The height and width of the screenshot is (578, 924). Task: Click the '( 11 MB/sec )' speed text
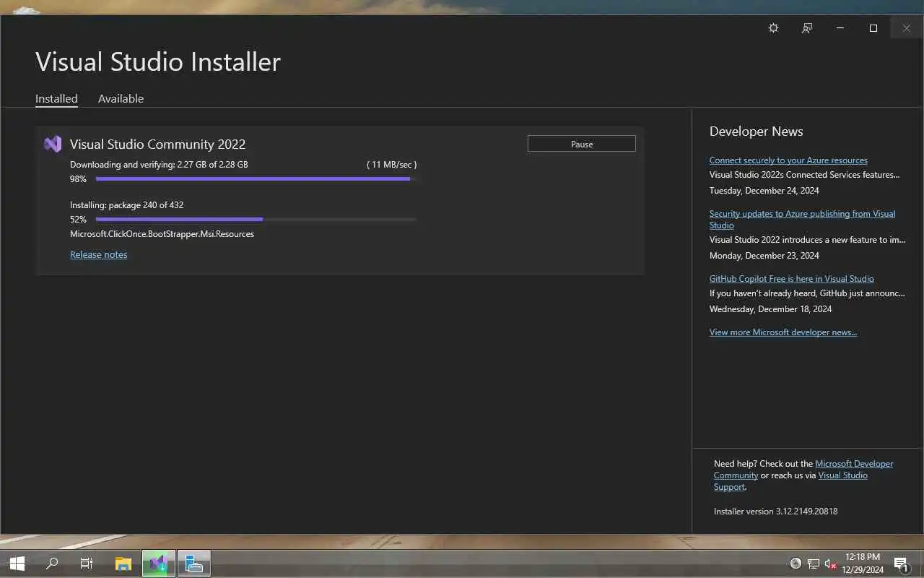point(391,165)
